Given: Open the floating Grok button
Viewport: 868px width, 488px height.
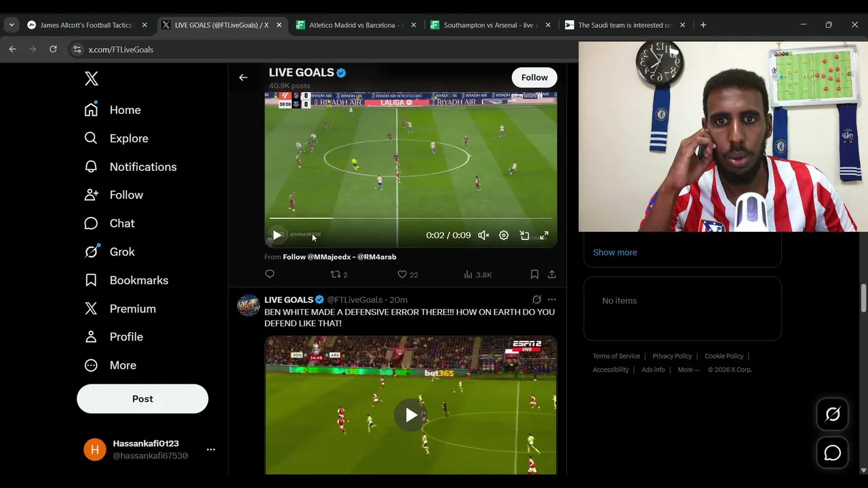Looking at the screenshot, I should point(832,414).
